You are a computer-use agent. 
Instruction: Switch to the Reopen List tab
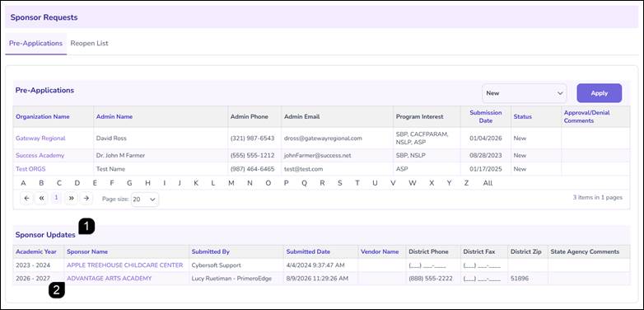(x=90, y=43)
